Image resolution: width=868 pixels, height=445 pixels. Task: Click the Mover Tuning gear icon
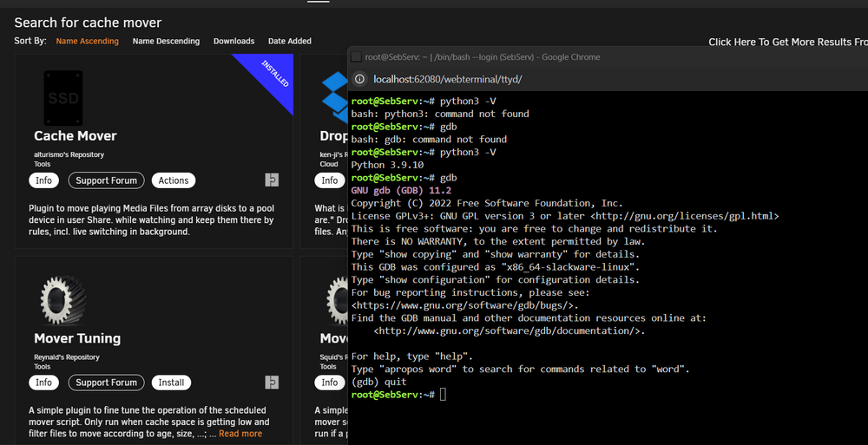click(63, 301)
